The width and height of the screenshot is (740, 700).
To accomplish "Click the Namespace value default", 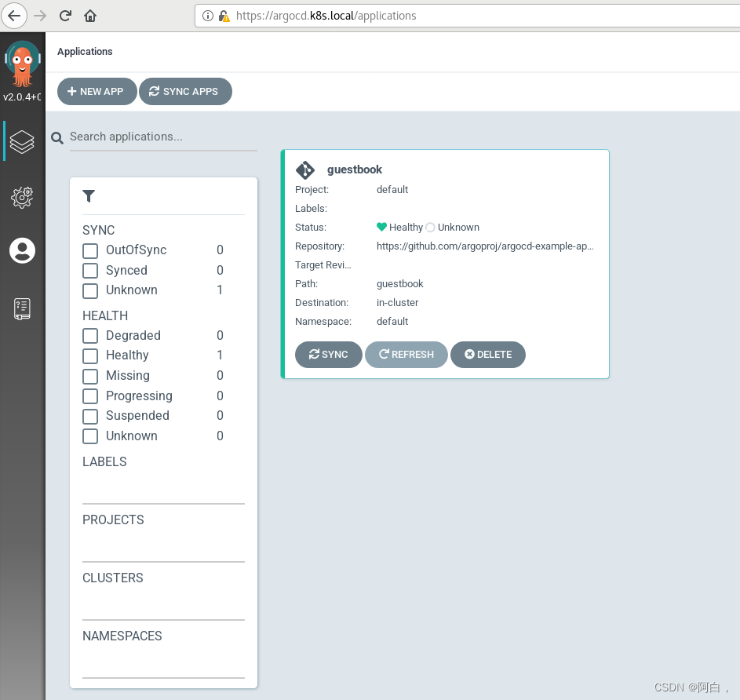I will (392, 322).
